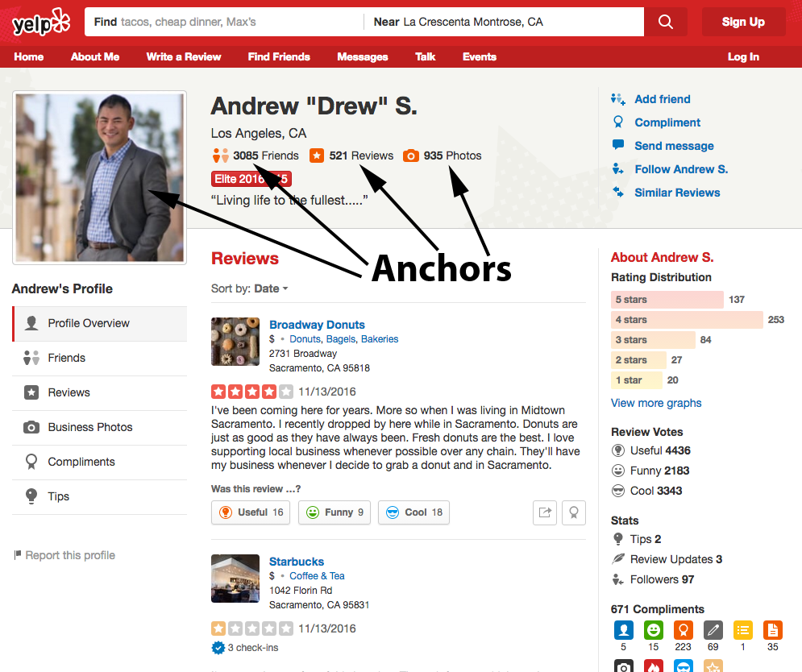Click View more graphs link

click(x=656, y=403)
